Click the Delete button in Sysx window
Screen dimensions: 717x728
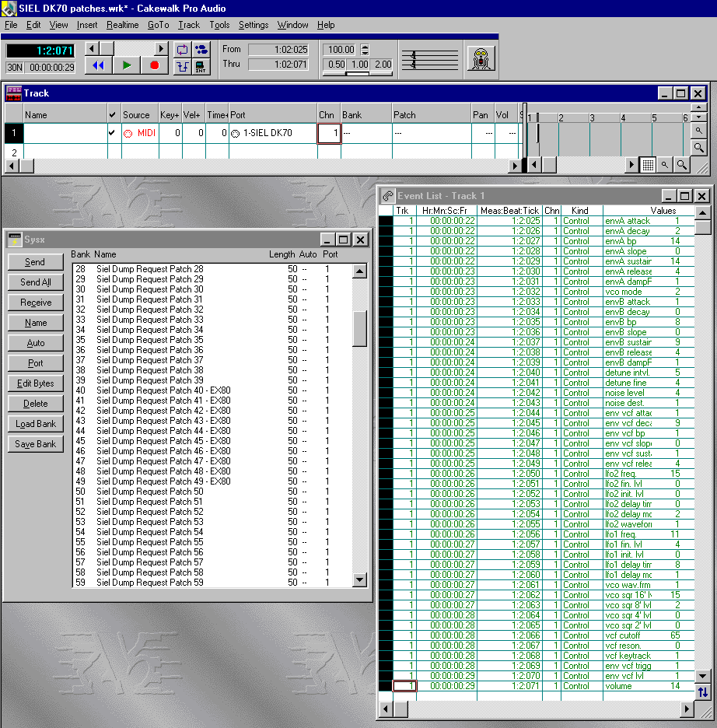35,404
